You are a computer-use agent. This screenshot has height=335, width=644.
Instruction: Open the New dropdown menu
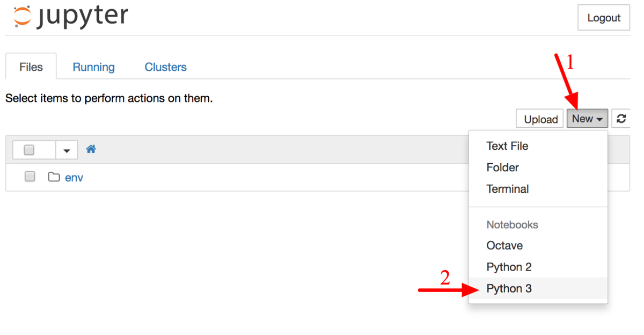[587, 119]
